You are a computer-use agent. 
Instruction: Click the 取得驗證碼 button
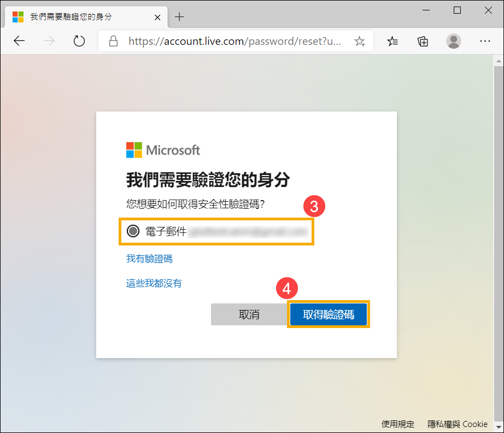[328, 314]
